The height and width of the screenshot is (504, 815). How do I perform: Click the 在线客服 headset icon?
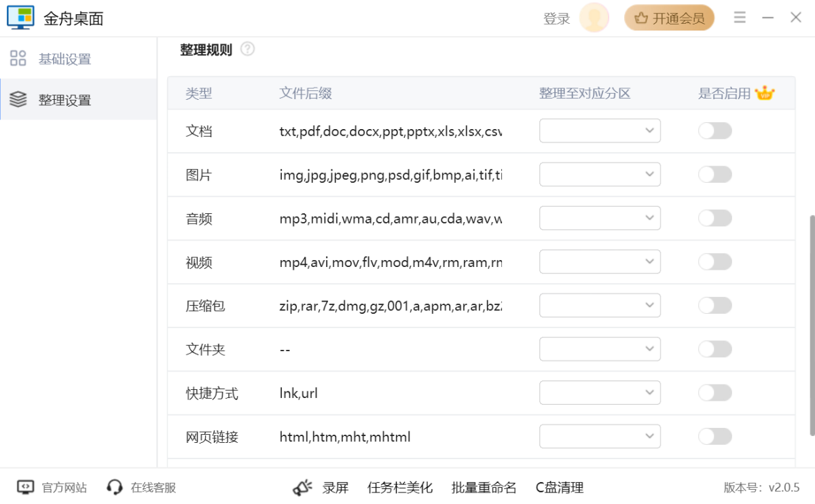(x=115, y=487)
